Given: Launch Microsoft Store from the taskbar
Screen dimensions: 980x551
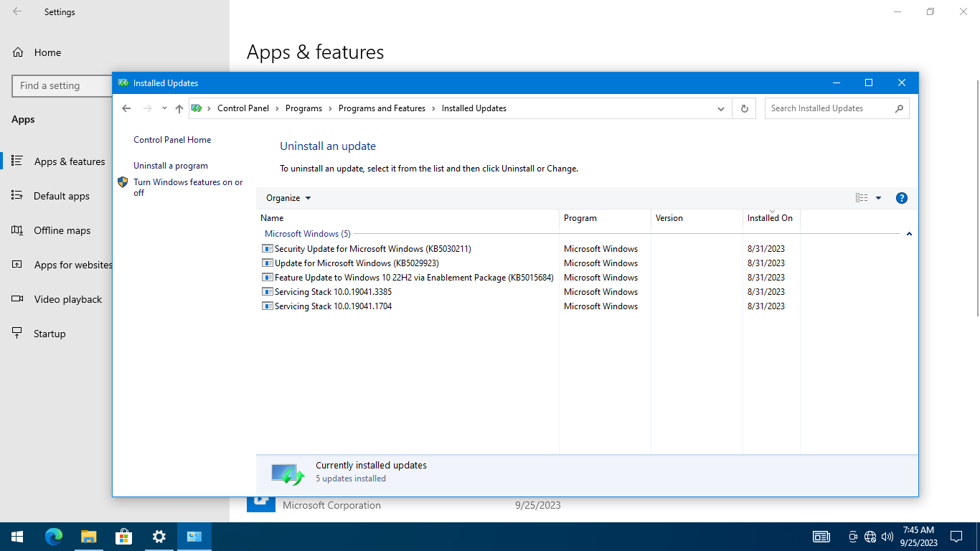Looking at the screenshot, I should coord(123,537).
